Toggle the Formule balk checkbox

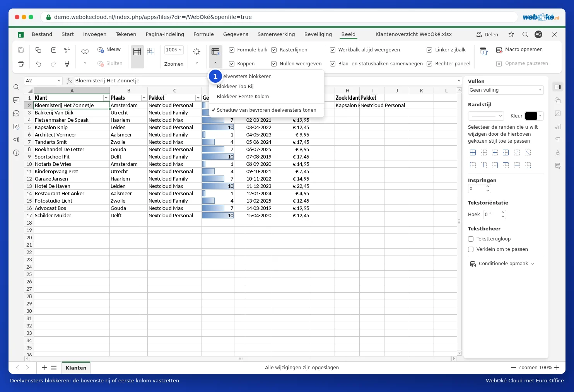(x=232, y=50)
